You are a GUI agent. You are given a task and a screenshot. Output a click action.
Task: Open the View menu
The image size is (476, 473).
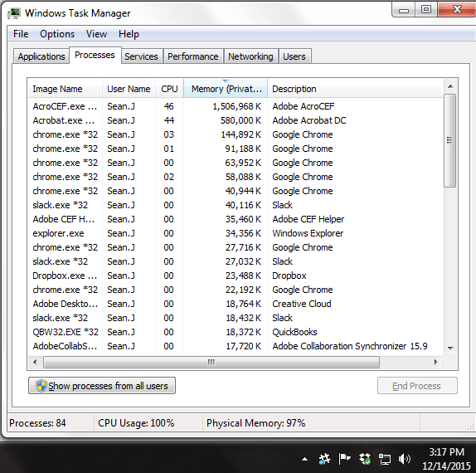(96, 34)
